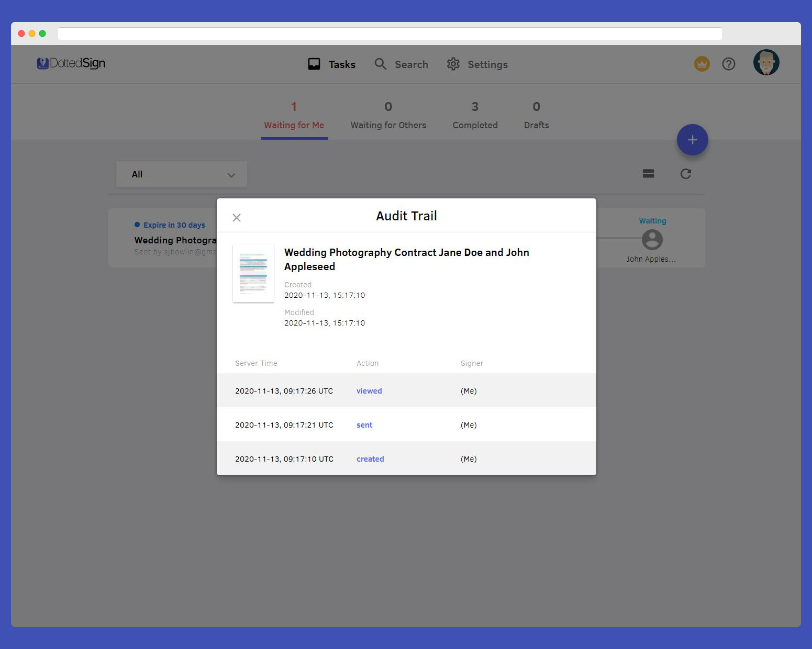Open the Drafts tab
This screenshot has height=649, width=812.
pyautogui.click(x=536, y=116)
